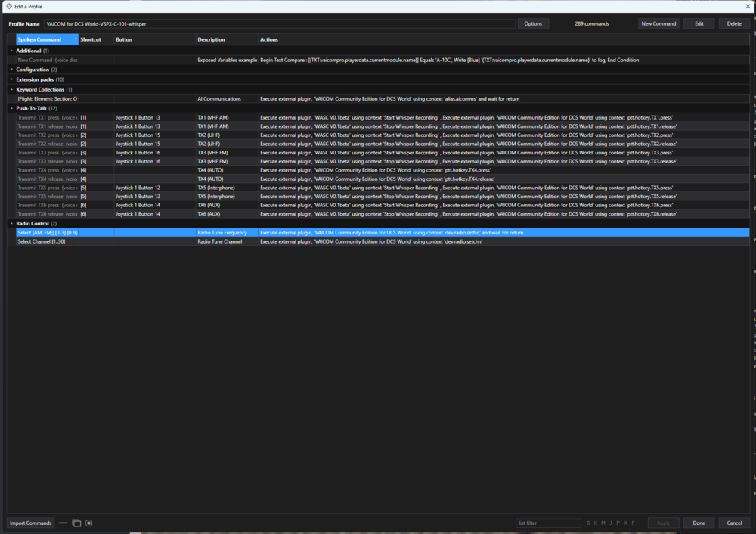Click the Radio Tune Channel description cell

coord(227,242)
